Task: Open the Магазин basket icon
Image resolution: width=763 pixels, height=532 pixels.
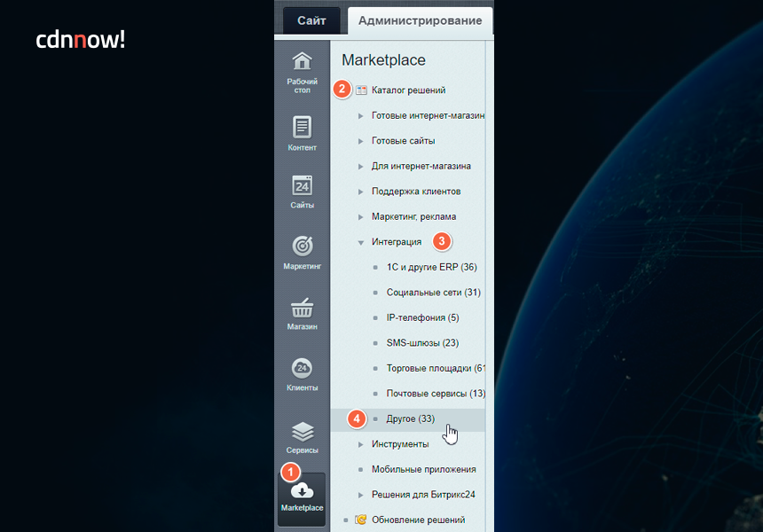Action: pyautogui.click(x=303, y=308)
